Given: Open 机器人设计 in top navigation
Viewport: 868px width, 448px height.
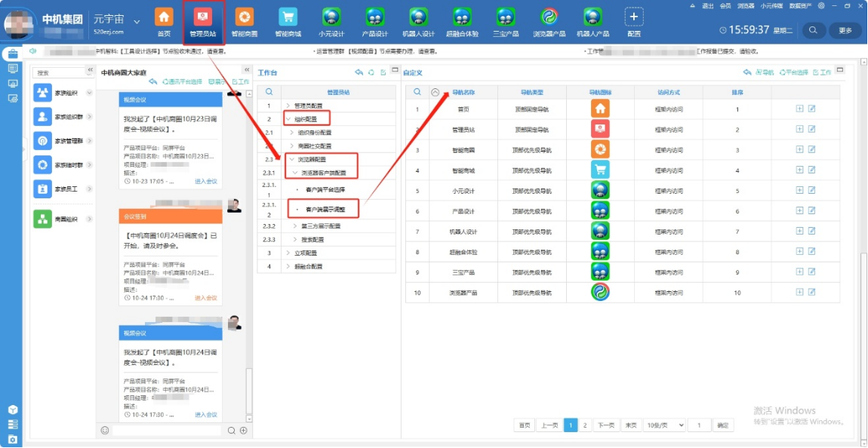Looking at the screenshot, I should [x=418, y=17].
